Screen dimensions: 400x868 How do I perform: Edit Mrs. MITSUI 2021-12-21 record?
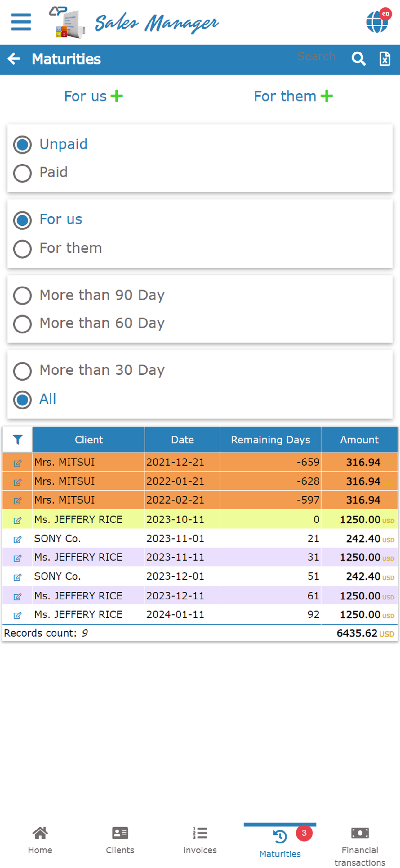click(x=17, y=463)
